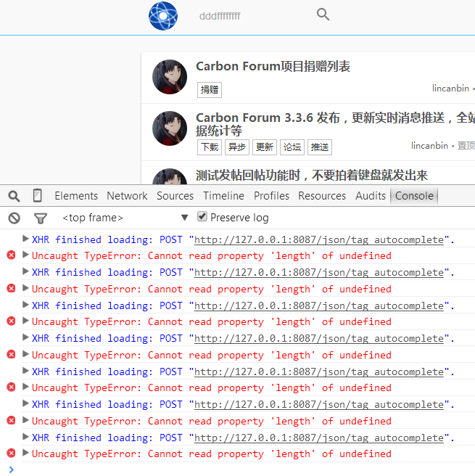Click the '异步' tag
This screenshot has height=476, width=475.
pos(237,147)
